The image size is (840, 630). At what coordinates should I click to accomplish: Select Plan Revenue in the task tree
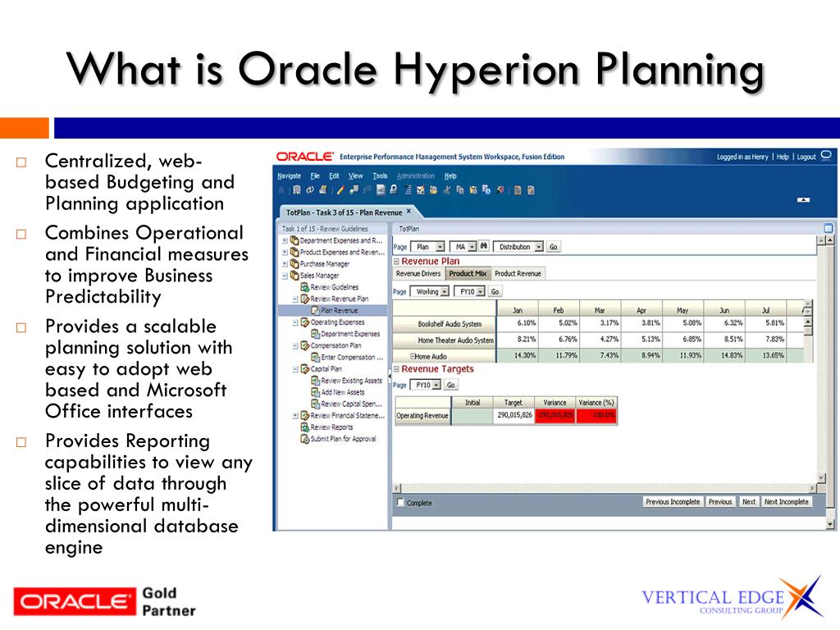click(339, 310)
